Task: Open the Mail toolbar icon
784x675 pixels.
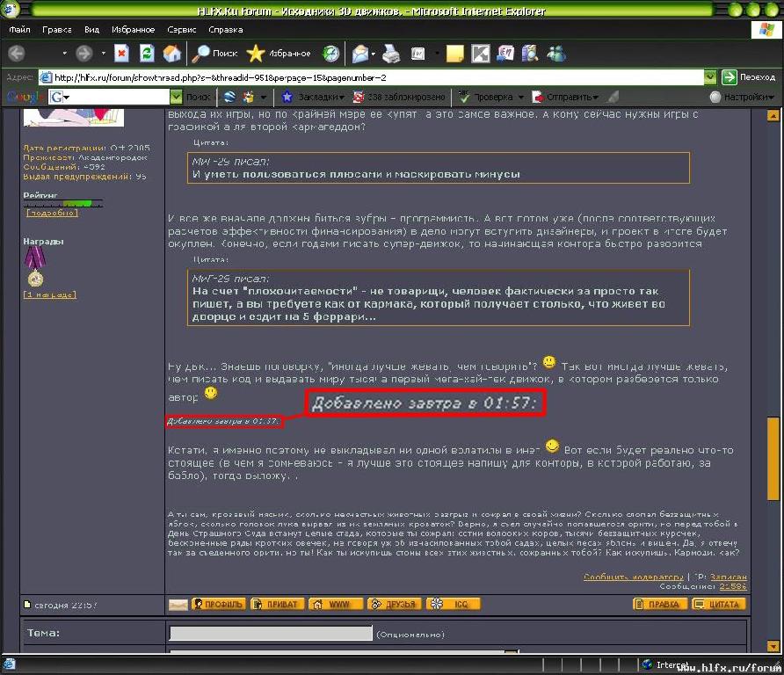Action: click(360, 54)
